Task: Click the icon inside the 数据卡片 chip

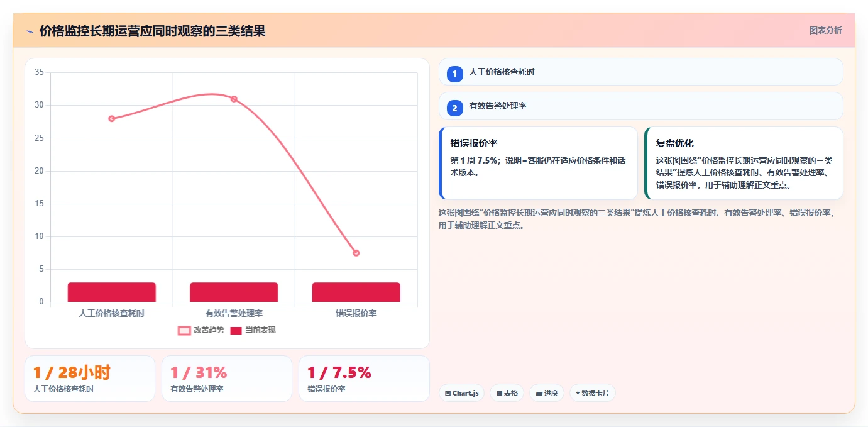Action: click(578, 393)
